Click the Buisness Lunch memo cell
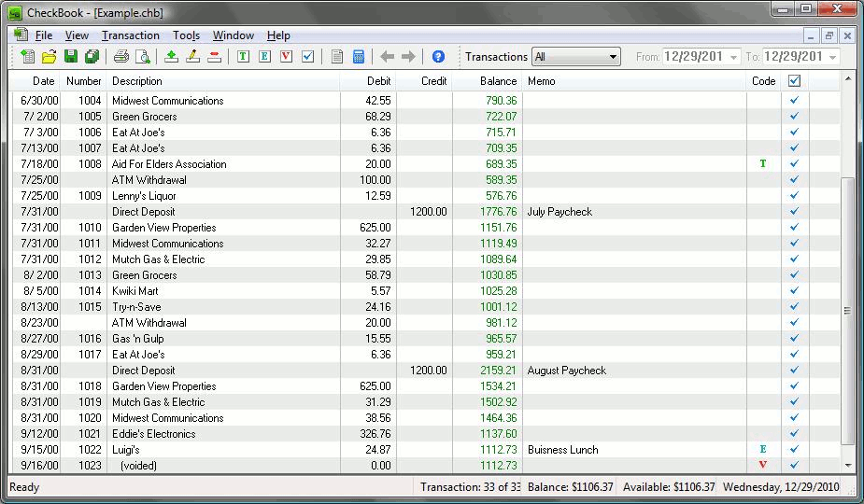Image resolution: width=864 pixels, height=504 pixels. click(634, 450)
